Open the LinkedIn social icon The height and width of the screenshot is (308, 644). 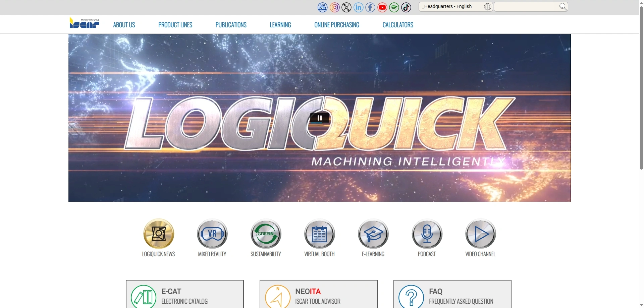coord(358,7)
